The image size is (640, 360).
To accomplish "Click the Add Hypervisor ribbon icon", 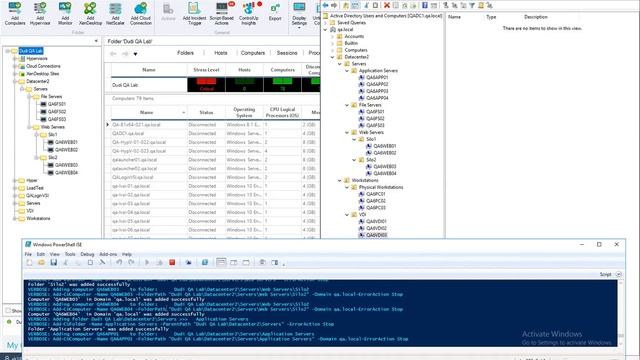I will 40,13.
